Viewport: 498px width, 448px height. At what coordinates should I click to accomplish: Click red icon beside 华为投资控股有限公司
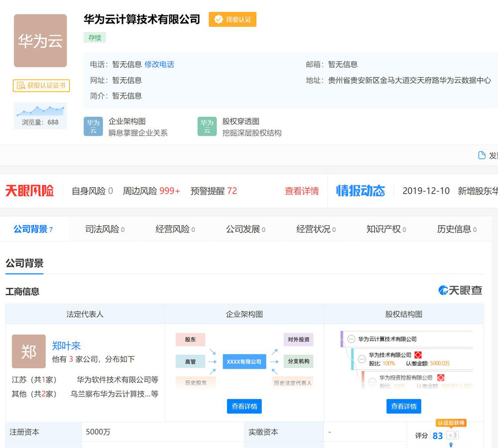[x=441, y=377]
